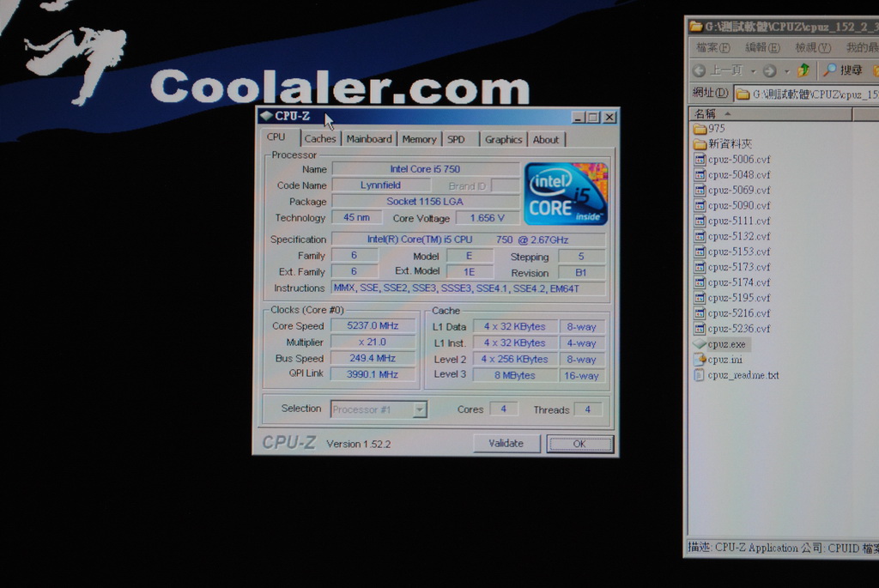Viewport: 879px width, 588px height.
Task: Select cpuz-5090.cvf file icon
Action: tap(700, 205)
